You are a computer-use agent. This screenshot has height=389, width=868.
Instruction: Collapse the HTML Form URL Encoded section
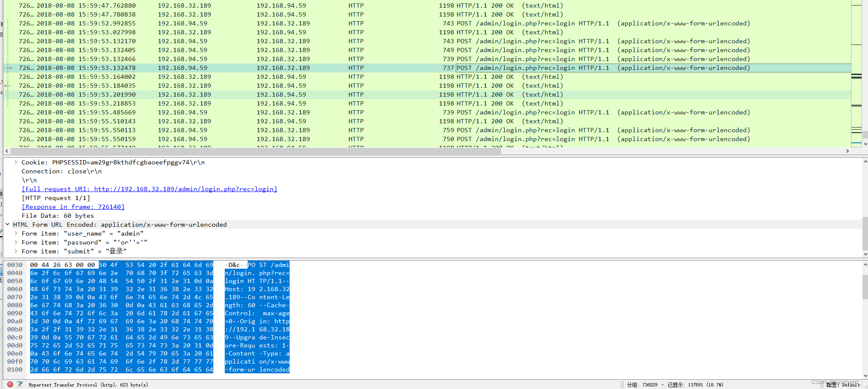click(x=7, y=225)
